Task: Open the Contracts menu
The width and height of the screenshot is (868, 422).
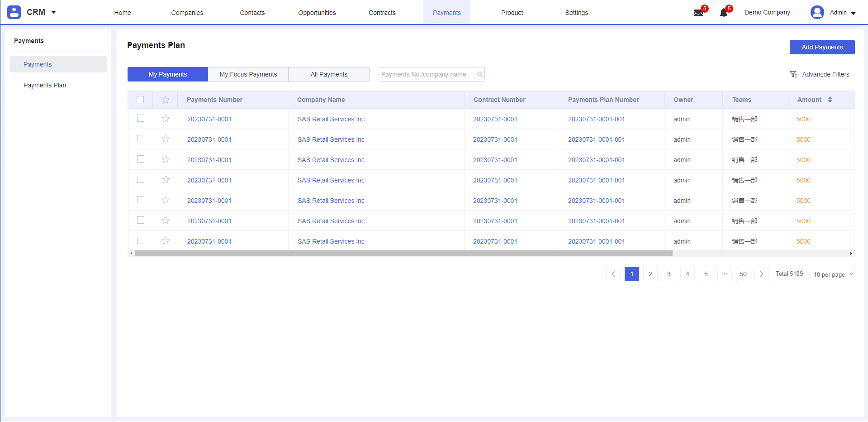Action: 382,13
